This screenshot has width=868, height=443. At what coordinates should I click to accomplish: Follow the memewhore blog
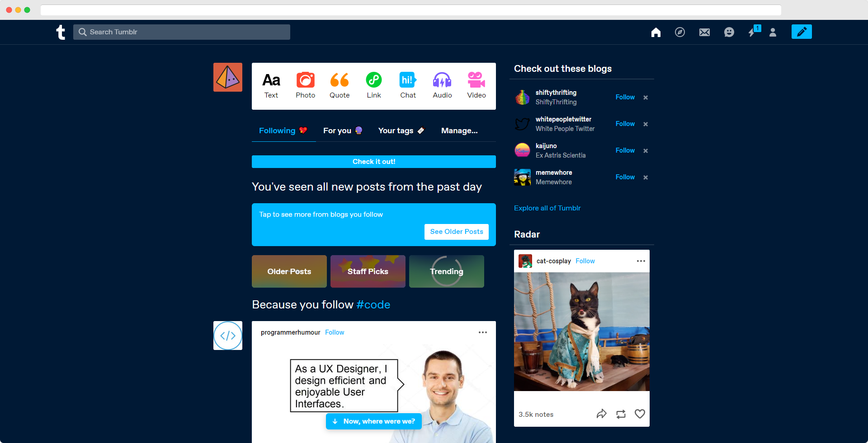tap(625, 177)
